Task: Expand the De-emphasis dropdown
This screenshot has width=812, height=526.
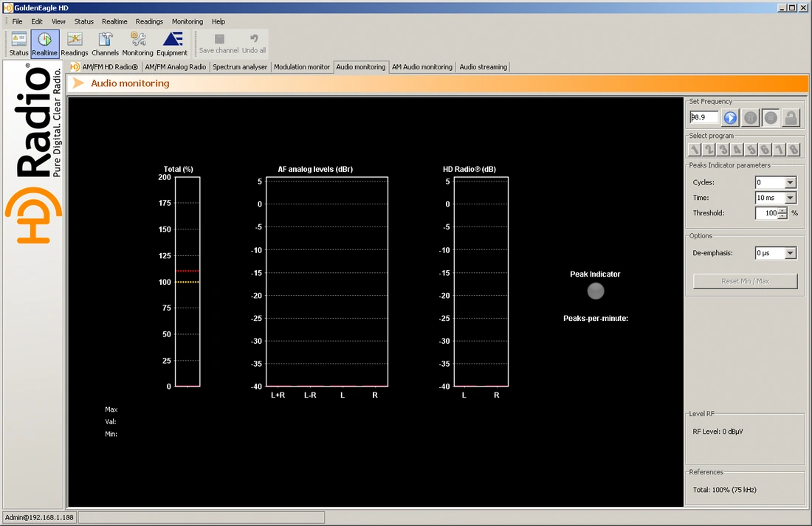Action: (791, 254)
